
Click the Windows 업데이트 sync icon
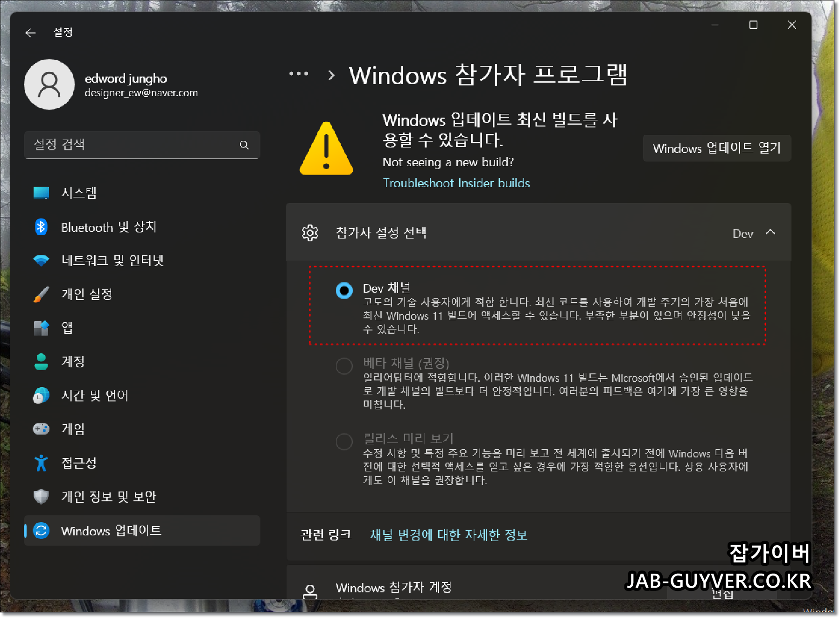pyautogui.click(x=41, y=531)
